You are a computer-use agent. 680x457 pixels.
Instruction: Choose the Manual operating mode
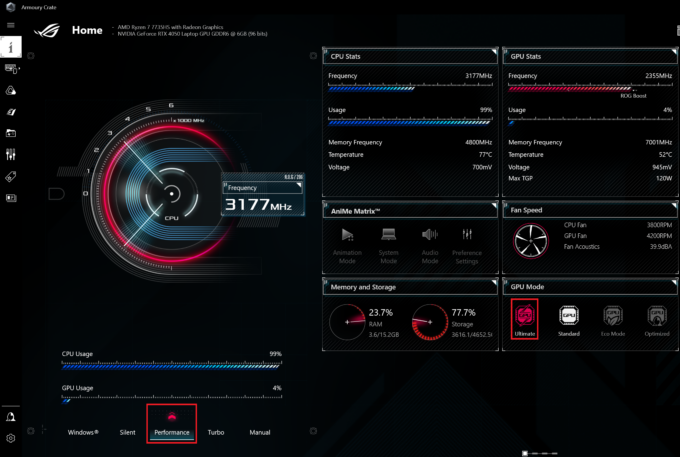click(259, 433)
